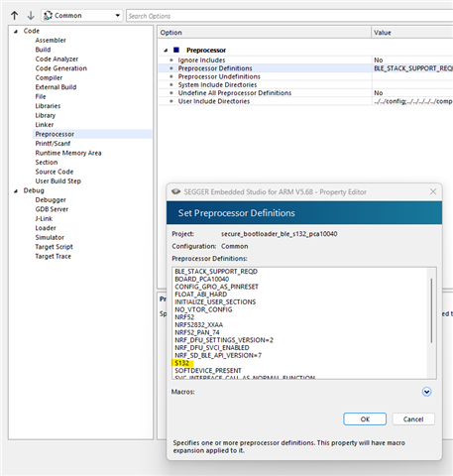Image resolution: width=453 pixels, height=476 pixels.
Task: Select Target Trace tree item
Action: [54, 256]
